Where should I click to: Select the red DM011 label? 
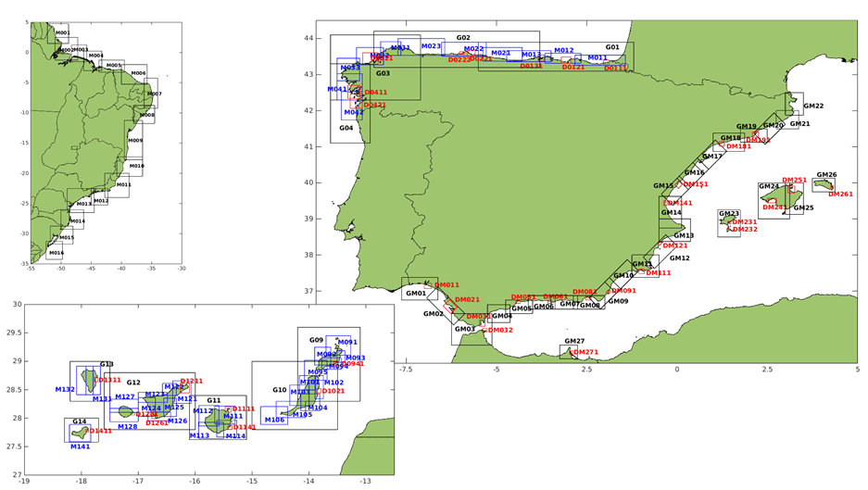pos(447,285)
